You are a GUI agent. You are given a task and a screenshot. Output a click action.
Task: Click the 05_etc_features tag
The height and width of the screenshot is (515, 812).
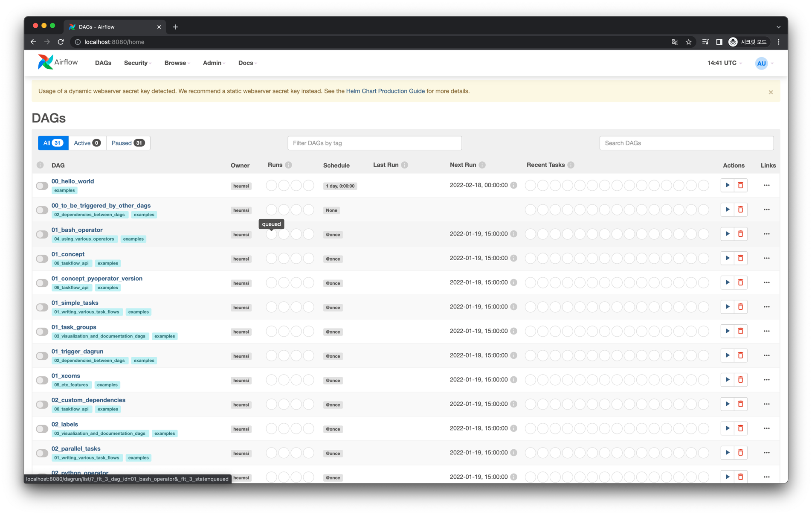tap(71, 385)
